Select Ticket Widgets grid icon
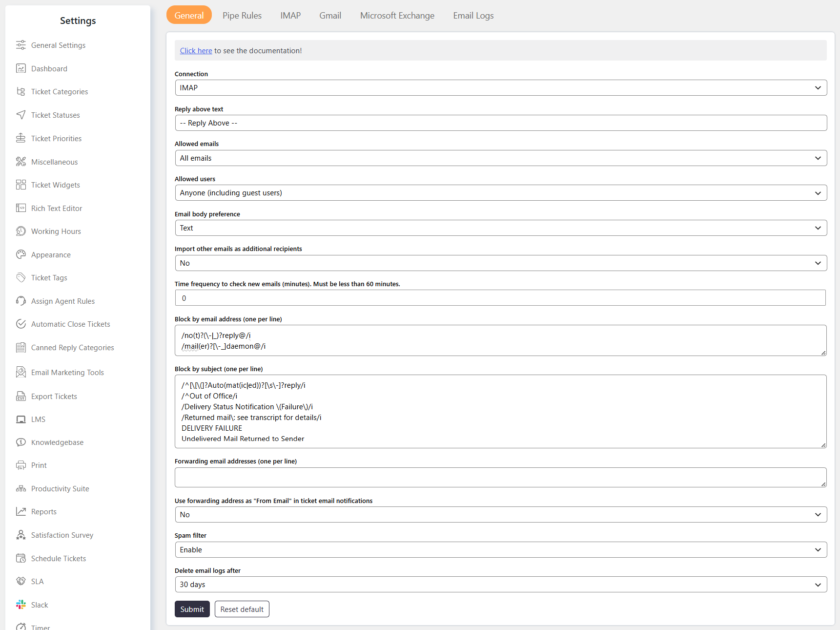 [20, 185]
